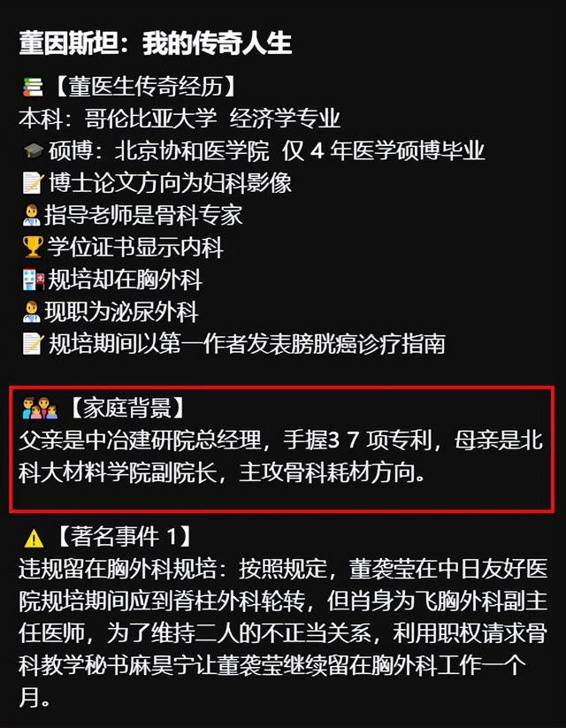Click the family emoji beside 家庭背景

pyautogui.click(x=40, y=408)
